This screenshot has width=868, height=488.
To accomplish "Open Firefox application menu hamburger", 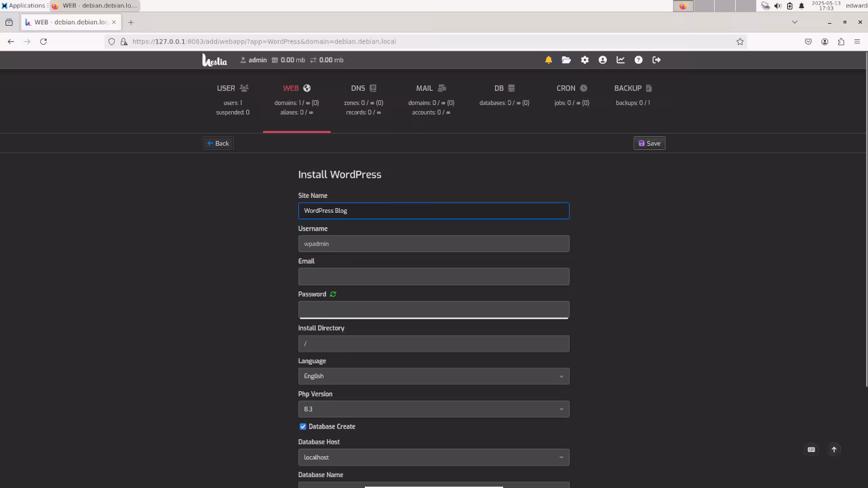I will (857, 41).
